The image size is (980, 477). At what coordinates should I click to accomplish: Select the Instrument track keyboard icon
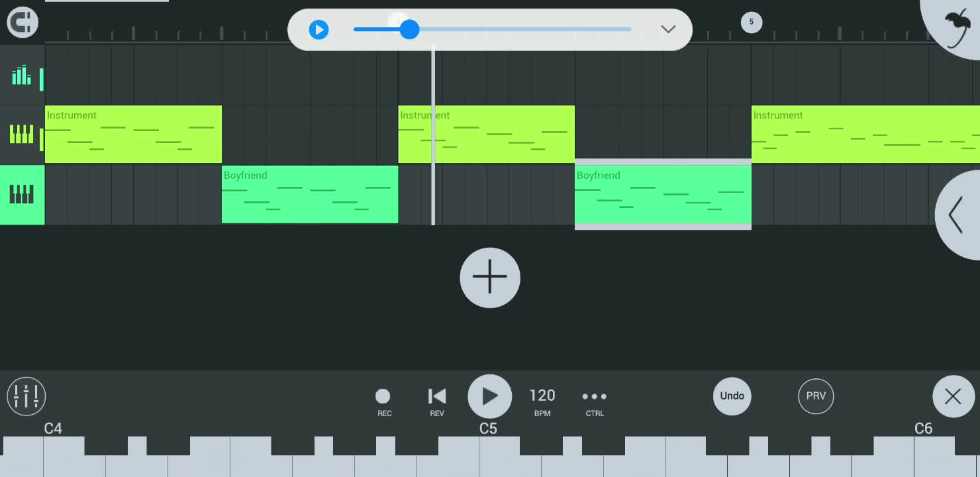[x=22, y=134]
